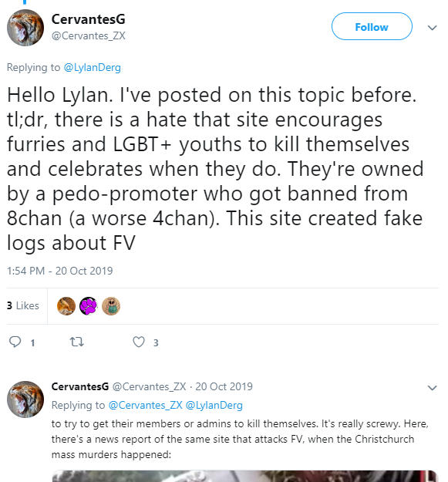Image resolution: width=448 pixels, height=482 pixels.
Task: Click the reply speech bubble icon
Action: [x=15, y=342]
